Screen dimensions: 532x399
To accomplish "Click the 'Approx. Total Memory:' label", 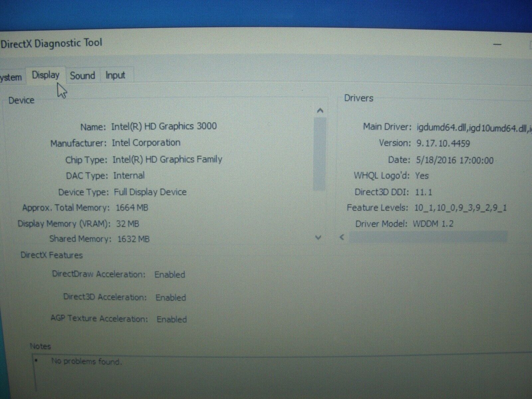I will click(x=66, y=208).
